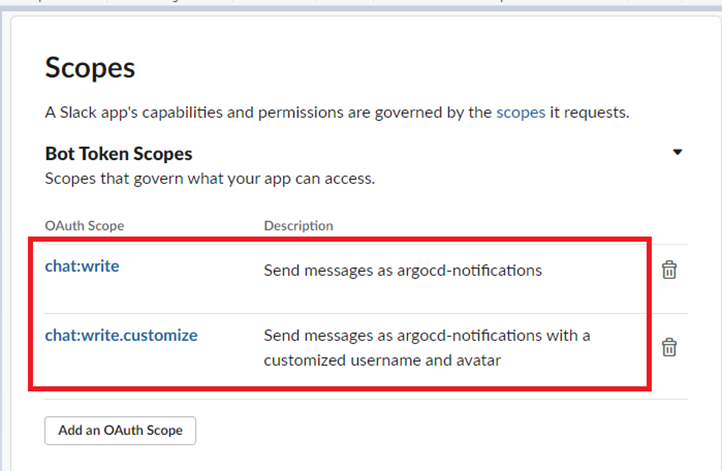722x471 pixels.
Task: Click the Add an OAuth Scope button
Action: click(120, 430)
